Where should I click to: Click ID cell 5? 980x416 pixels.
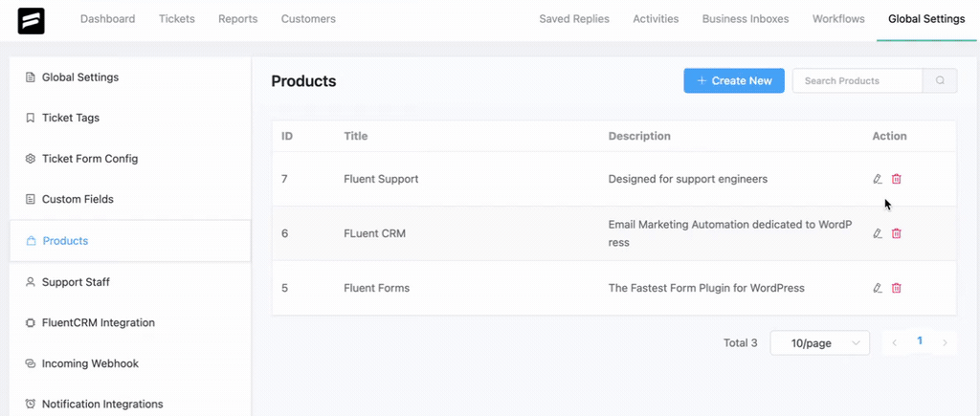pos(285,289)
